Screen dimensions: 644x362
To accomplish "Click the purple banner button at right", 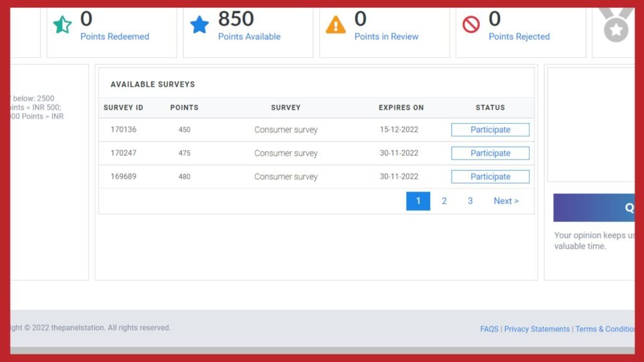I will [594, 207].
